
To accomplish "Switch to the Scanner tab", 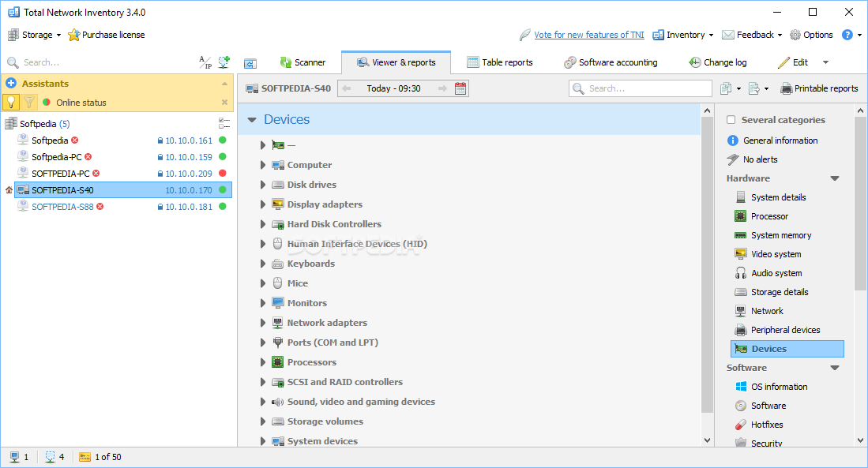I will pos(302,62).
